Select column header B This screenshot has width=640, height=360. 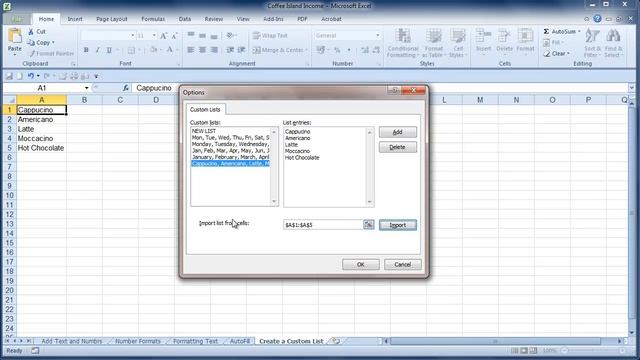84,100
